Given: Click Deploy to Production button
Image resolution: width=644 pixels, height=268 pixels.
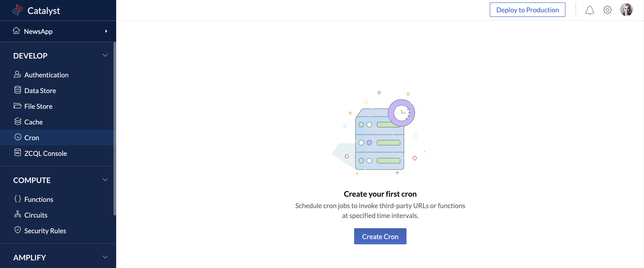Looking at the screenshot, I should (x=527, y=10).
